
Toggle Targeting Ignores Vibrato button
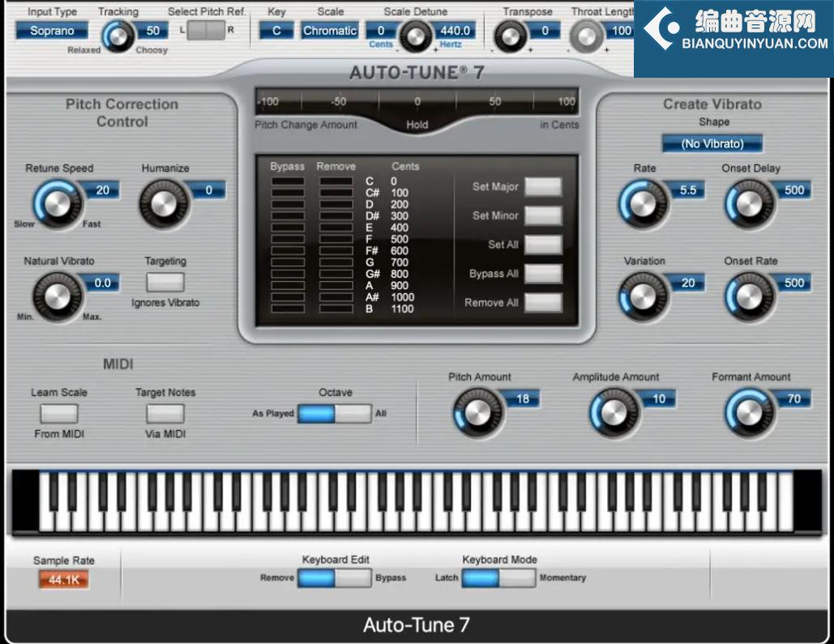(x=165, y=282)
